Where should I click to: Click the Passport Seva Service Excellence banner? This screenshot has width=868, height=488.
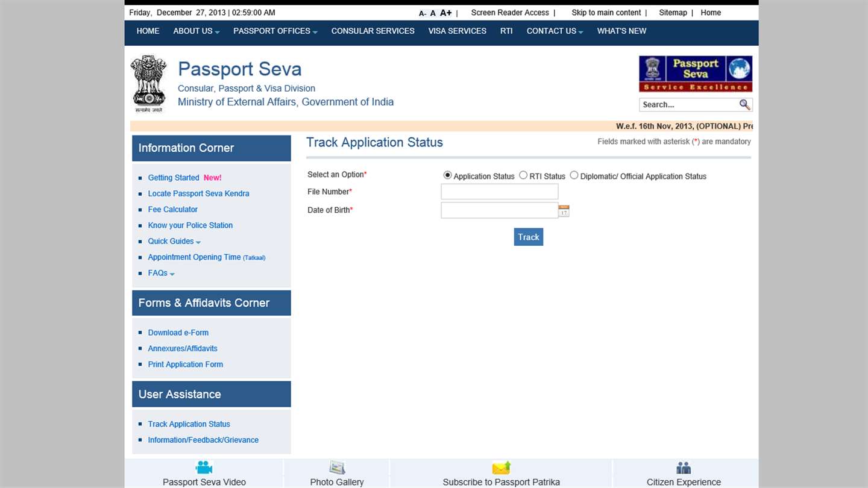click(696, 74)
